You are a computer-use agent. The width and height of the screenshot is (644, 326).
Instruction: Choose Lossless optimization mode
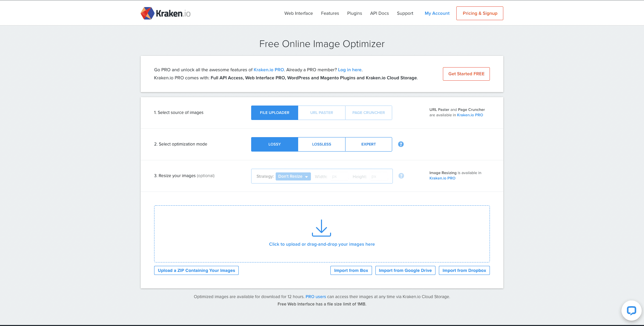322,145
